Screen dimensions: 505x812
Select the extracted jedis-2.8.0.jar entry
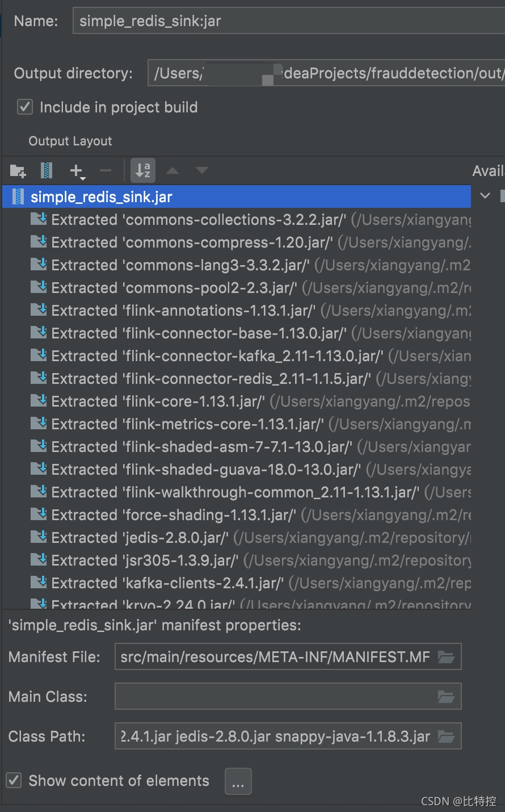[237, 537]
